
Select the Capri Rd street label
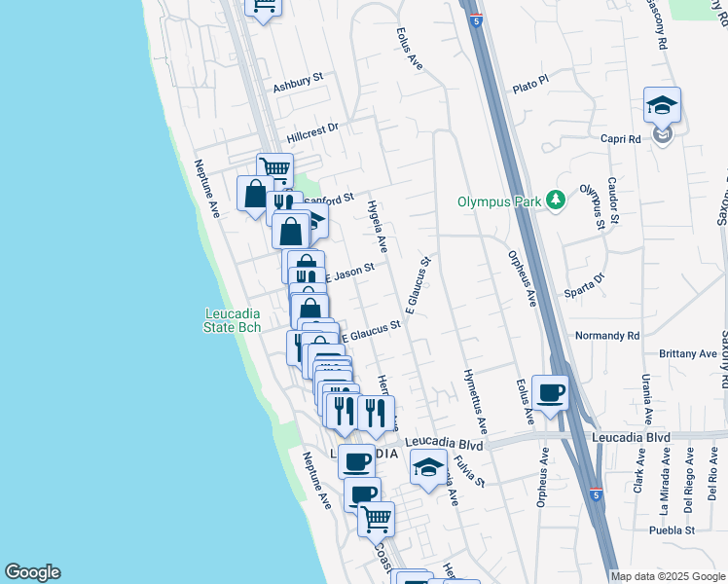point(620,139)
